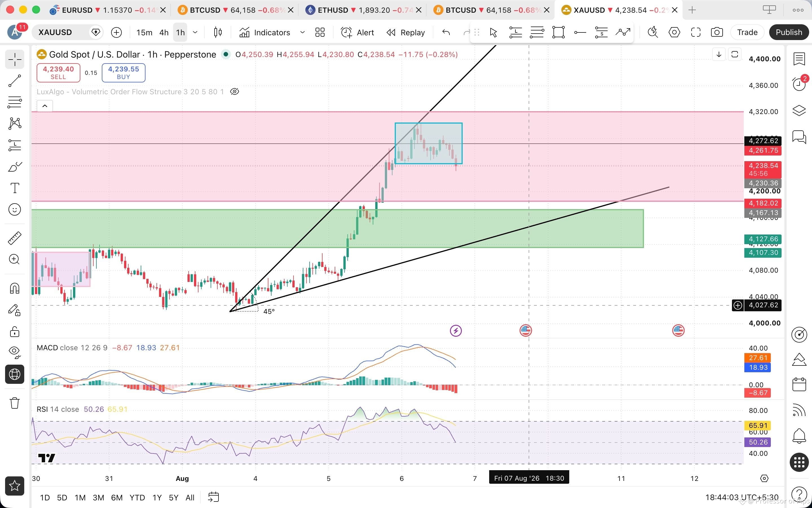Publish the chart idea
The height and width of the screenshot is (508, 812).
[789, 32]
